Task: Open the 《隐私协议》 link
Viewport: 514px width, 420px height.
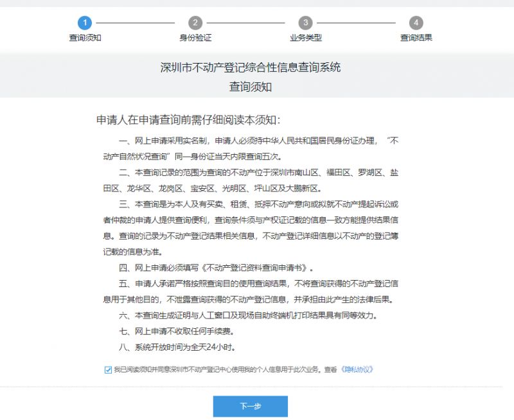Action: point(357,369)
